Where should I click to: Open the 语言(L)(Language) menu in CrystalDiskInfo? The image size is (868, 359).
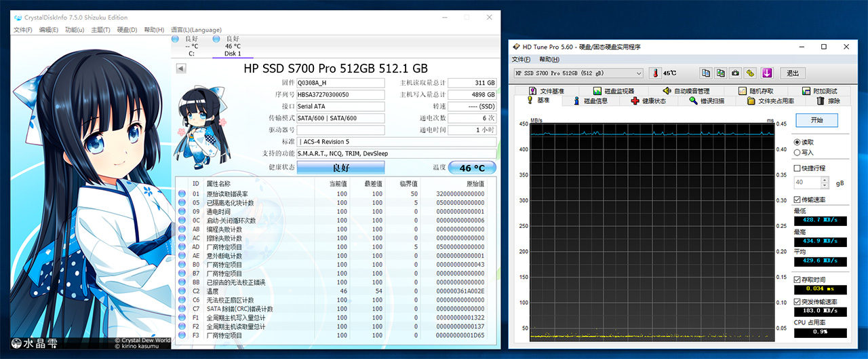tap(196, 30)
